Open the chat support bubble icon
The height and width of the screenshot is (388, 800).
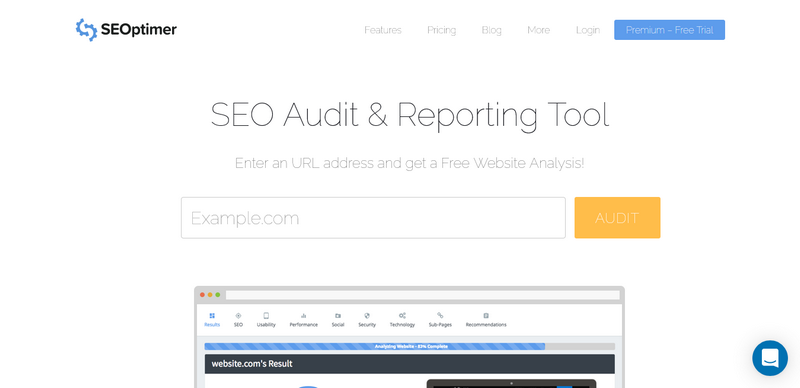[x=769, y=358]
